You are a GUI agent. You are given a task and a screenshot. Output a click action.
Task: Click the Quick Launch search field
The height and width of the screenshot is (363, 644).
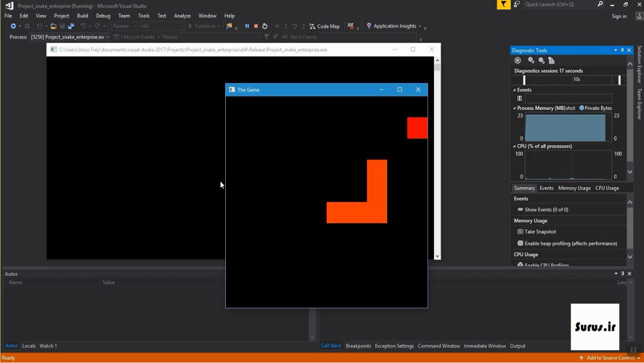point(559,4)
